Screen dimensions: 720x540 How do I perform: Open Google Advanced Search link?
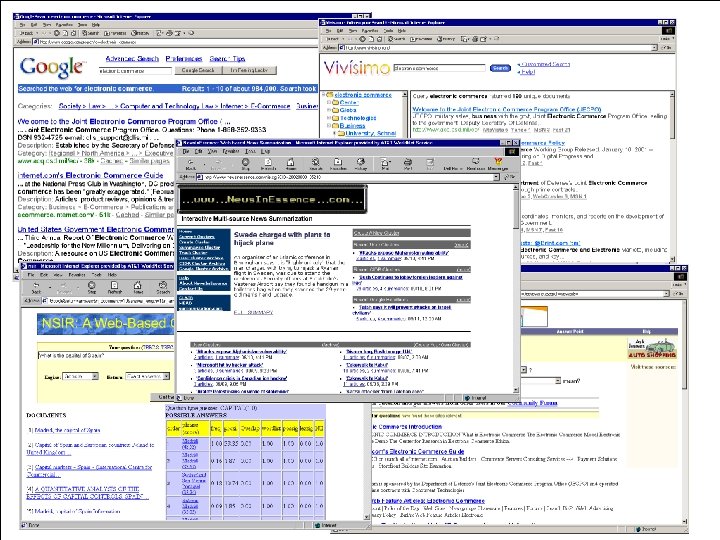coord(132,59)
